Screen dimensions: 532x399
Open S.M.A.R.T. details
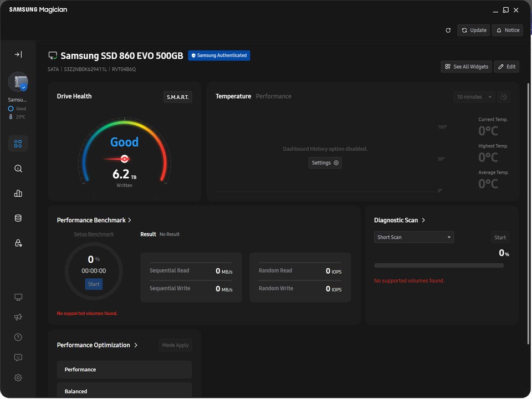tap(178, 97)
